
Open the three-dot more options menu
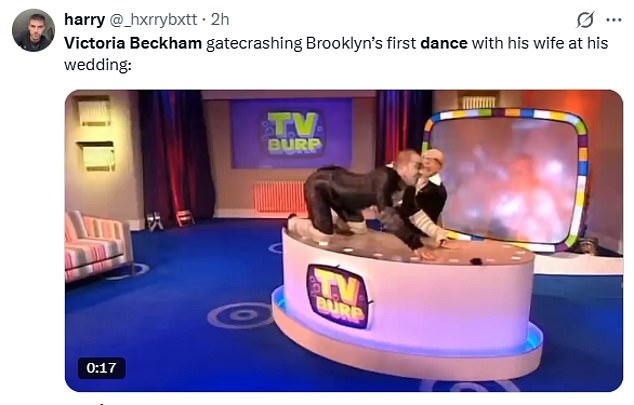[613, 20]
